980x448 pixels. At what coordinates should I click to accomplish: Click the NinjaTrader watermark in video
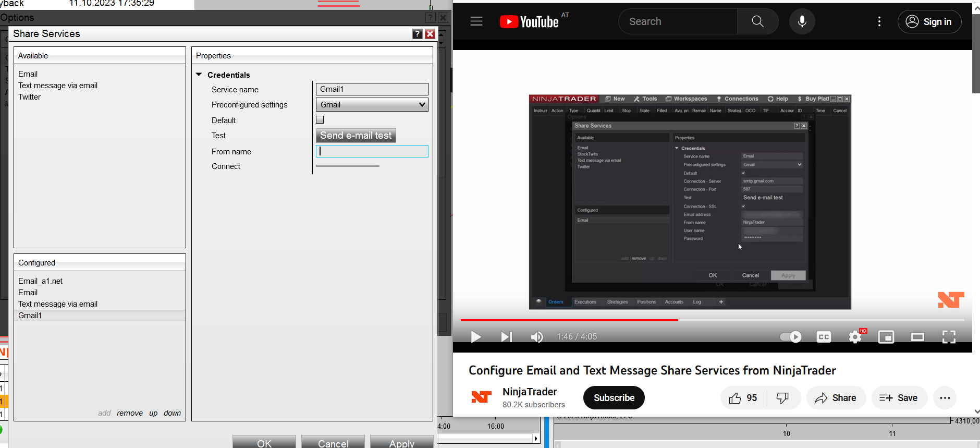(951, 300)
